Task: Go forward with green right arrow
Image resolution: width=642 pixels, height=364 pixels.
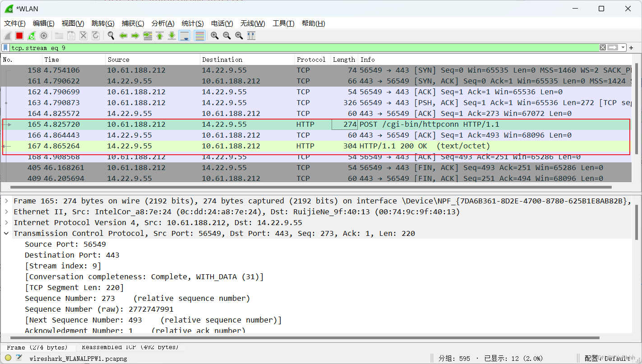Action: [135, 36]
